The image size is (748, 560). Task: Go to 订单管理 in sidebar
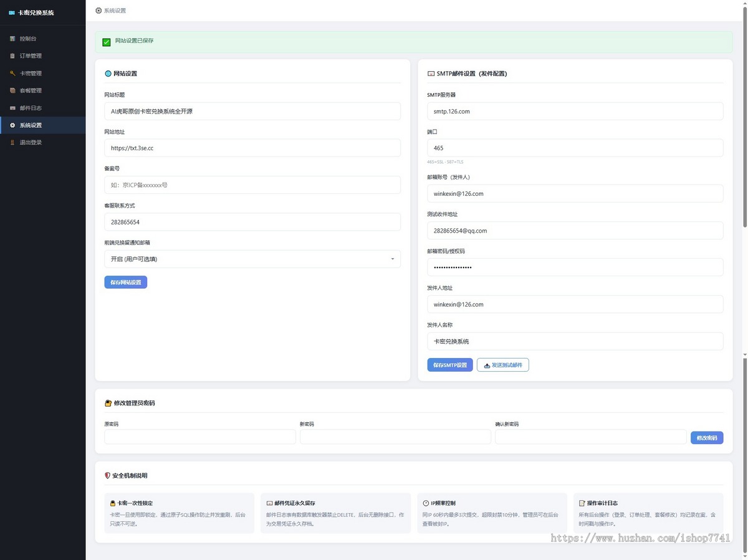click(x=42, y=56)
